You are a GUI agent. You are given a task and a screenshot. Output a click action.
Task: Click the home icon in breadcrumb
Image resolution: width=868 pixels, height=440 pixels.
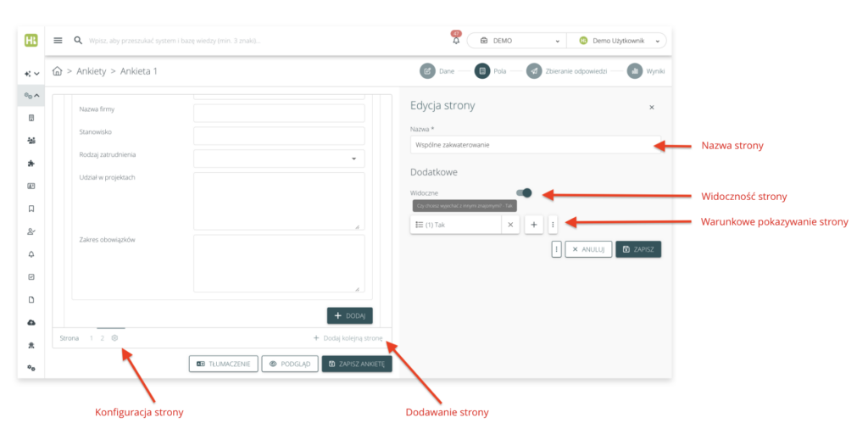click(x=58, y=71)
